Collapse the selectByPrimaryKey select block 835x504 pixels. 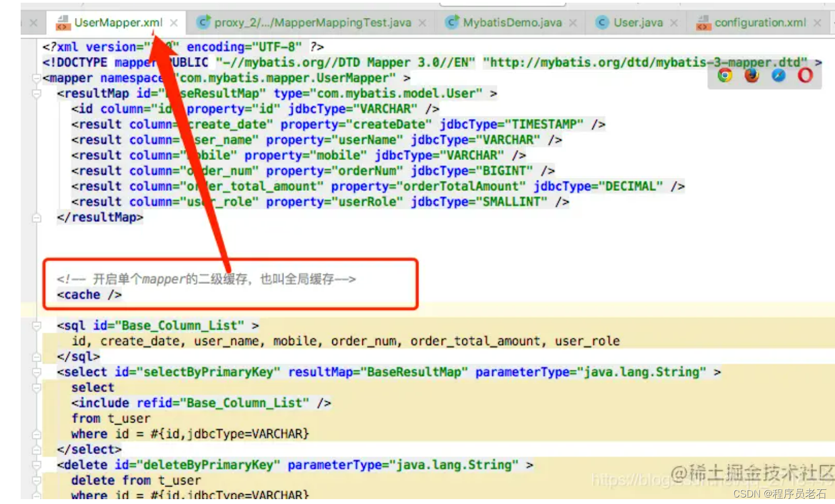(36, 372)
